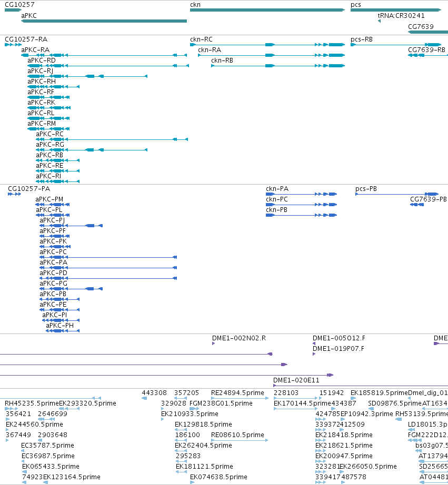Select BAC end DME1-002N02.R
Viewport: 448px width, 485px height.
tap(238, 338)
